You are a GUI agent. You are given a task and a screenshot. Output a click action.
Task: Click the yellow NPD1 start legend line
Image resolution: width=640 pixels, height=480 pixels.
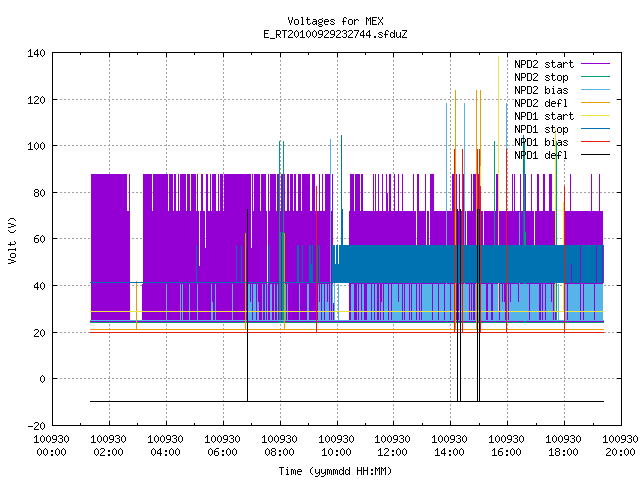pyautogui.click(x=596, y=116)
